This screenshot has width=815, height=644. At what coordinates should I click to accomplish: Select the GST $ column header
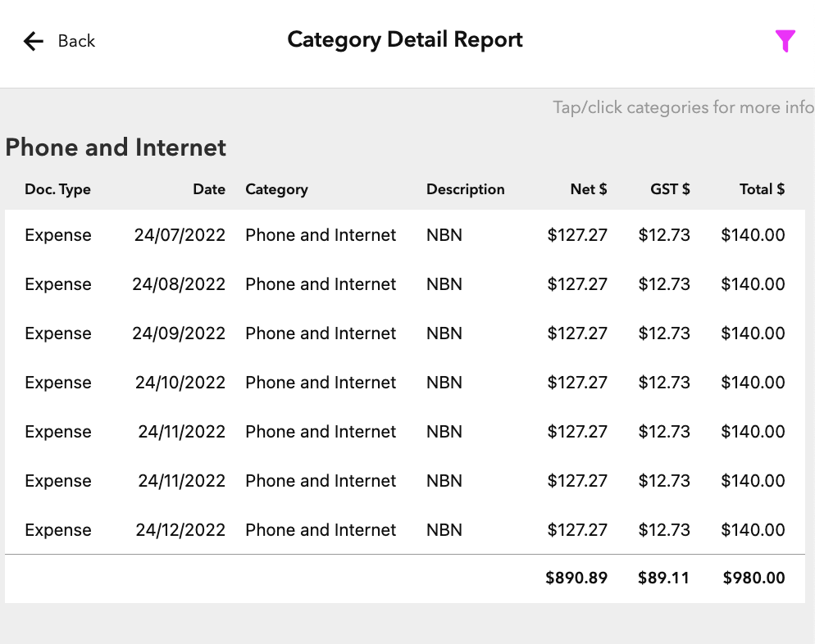pyautogui.click(x=670, y=189)
